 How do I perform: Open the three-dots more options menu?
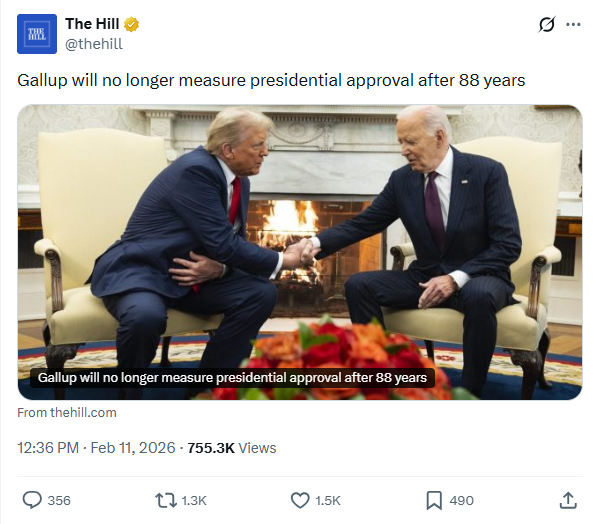(x=573, y=25)
